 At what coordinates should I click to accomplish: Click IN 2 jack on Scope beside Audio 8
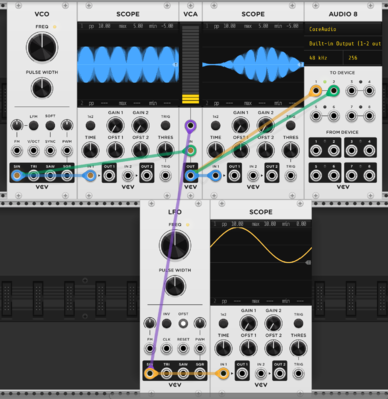pos(253,176)
